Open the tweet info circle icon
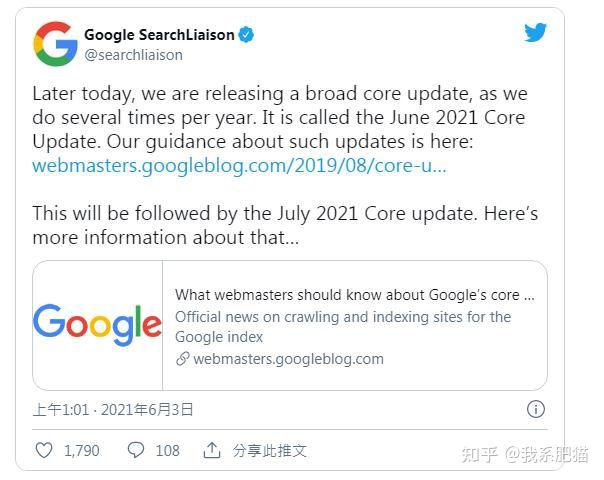This screenshot has width=604, height=480. 536,409
